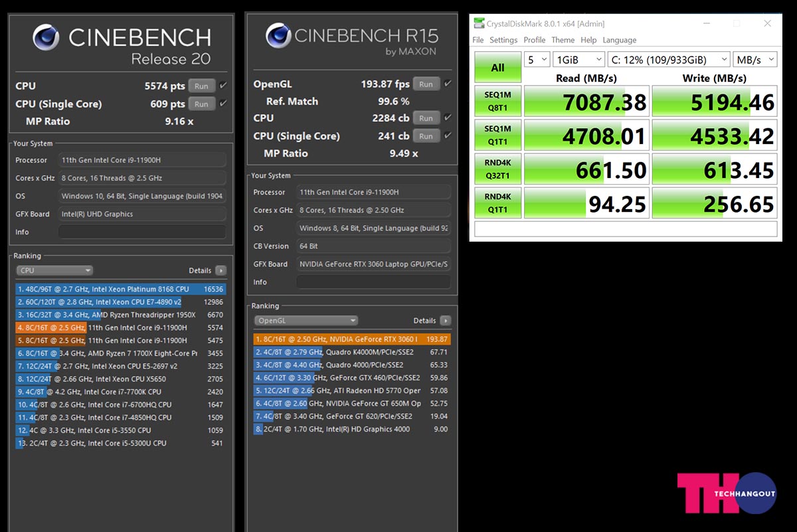Toggle the OpenGL checkbox in Cinebench R15
Image resolution: width=797 pixels, height=532 pixels.
448,84
